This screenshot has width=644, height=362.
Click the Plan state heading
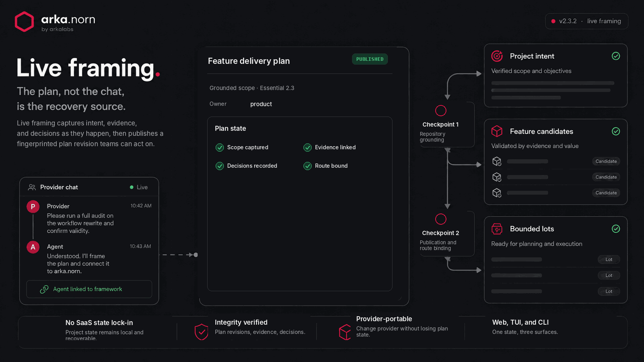tap(230, 128)
